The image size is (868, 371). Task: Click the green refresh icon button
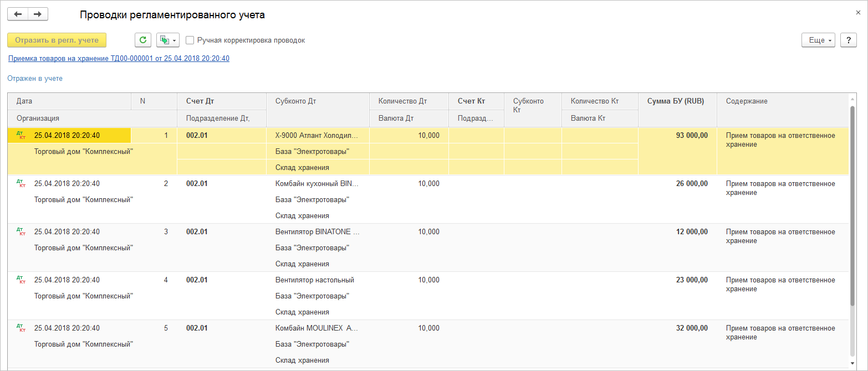(143, 40)
